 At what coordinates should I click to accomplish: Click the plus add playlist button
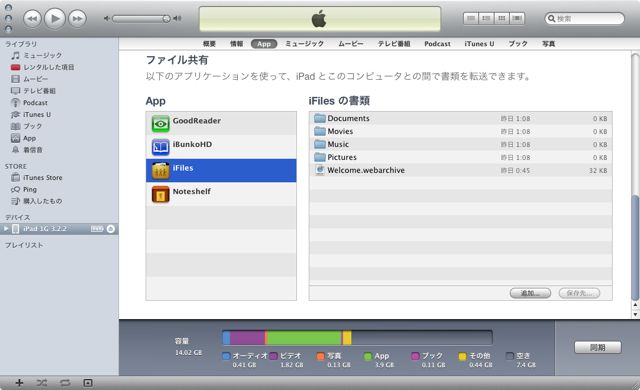[19, 383]
